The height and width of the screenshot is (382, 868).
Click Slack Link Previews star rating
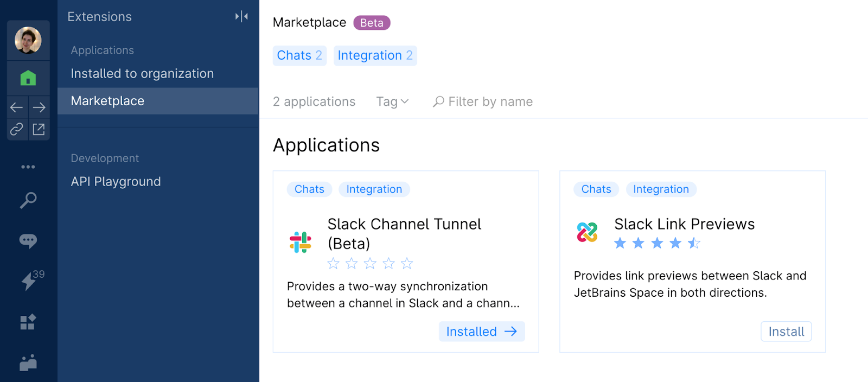pos(656,243)
